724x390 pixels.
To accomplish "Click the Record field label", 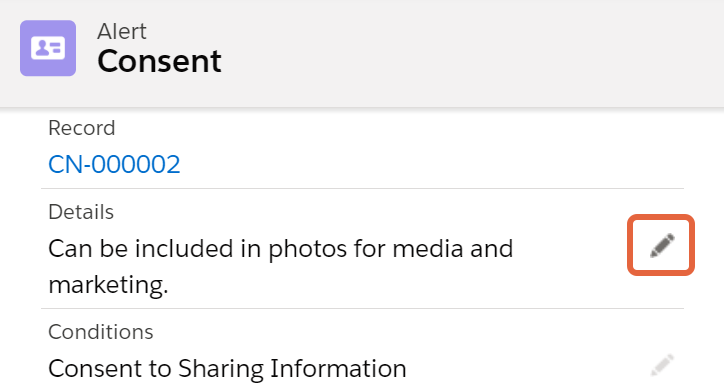I will point(82,128).
